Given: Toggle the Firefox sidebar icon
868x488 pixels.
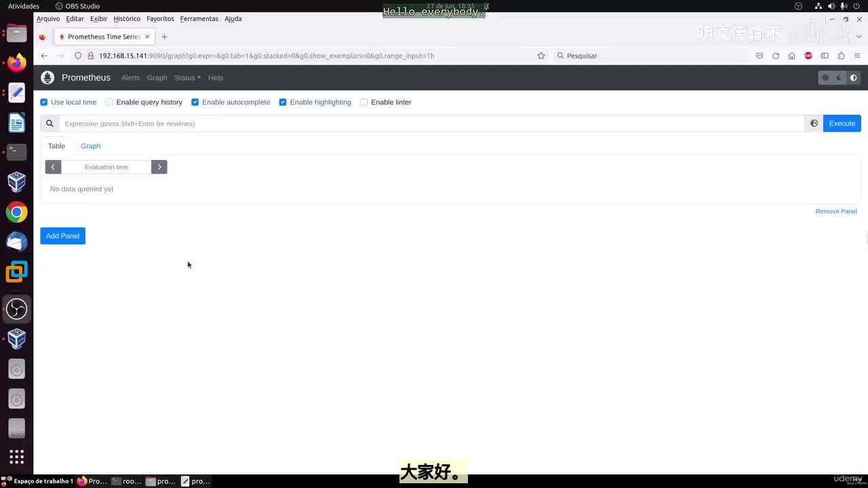Looking at the screenshot, I should [x=825, y=56].
